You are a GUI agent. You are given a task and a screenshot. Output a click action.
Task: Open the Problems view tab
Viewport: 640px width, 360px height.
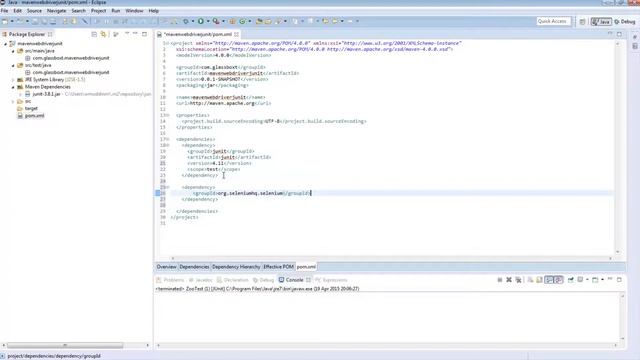point(170,280)
